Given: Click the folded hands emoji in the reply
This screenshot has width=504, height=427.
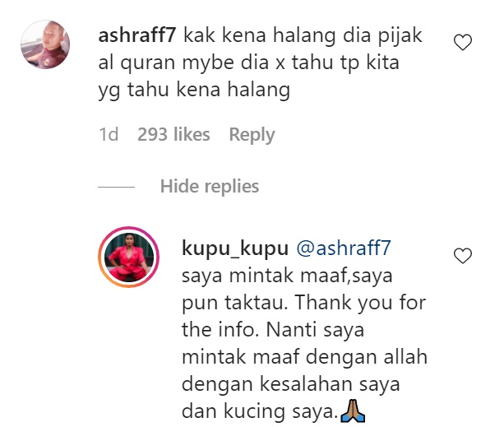Looking at the screenshot, I should (353, 411).
